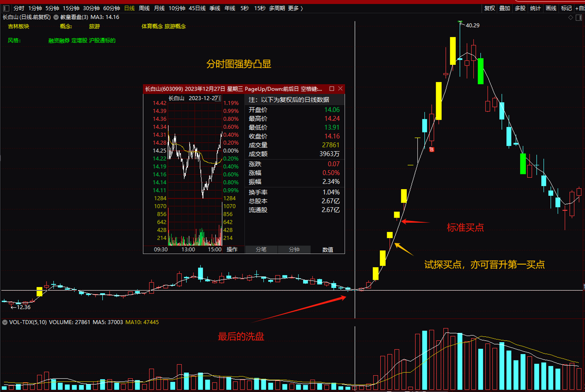Click the 复权 toolbar button
This screenshot has width=585, height=392.
489,8
